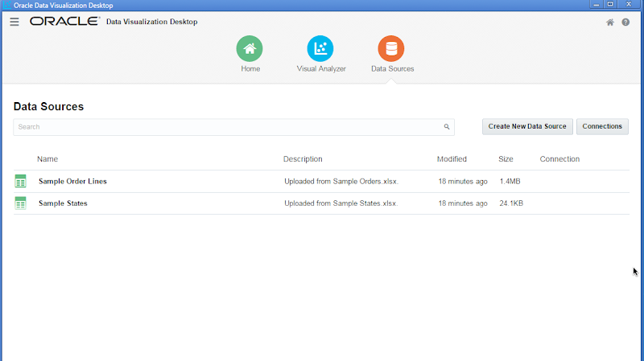Click Sample Order Lines '18 minutes ago' cell
Image resolution: width=644 pixels, height=361 pixels.
pos(463,182)
